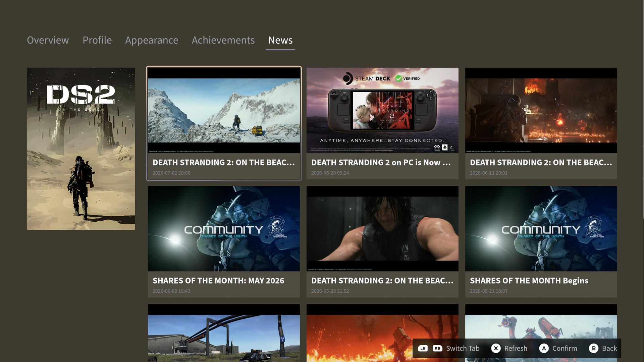
Task: Open the Shares of the Month Begins thumbnail
Action: tap(541, 229)
